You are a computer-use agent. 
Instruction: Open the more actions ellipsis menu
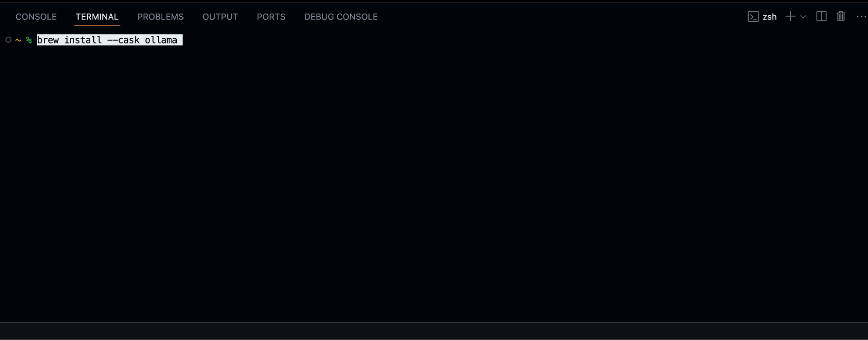(x=861, y=17)
